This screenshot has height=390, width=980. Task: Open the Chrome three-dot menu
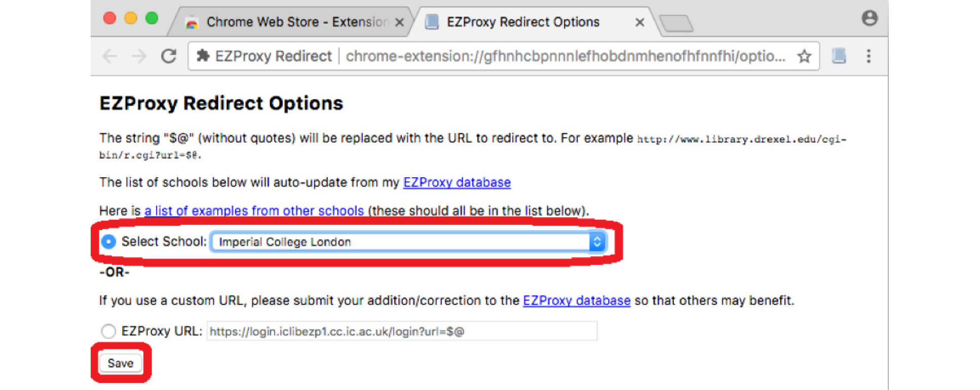pyautogui.click(x=869, y=56)
